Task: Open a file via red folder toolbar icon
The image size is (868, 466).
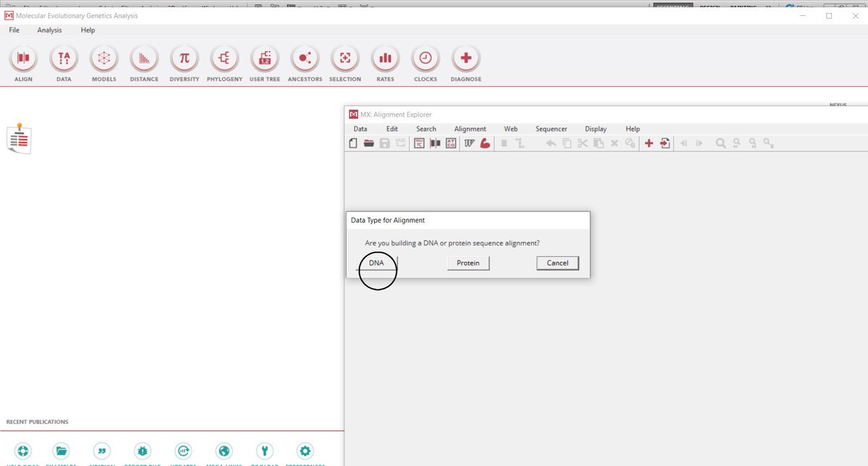Action: [x=369, y=143]
